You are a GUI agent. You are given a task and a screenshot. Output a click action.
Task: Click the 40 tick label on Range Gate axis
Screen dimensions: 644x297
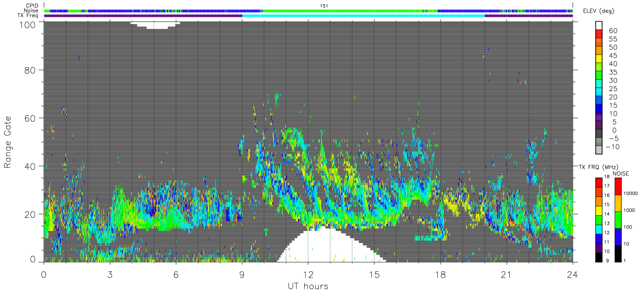pyautogui.click(x=31, y=166)
